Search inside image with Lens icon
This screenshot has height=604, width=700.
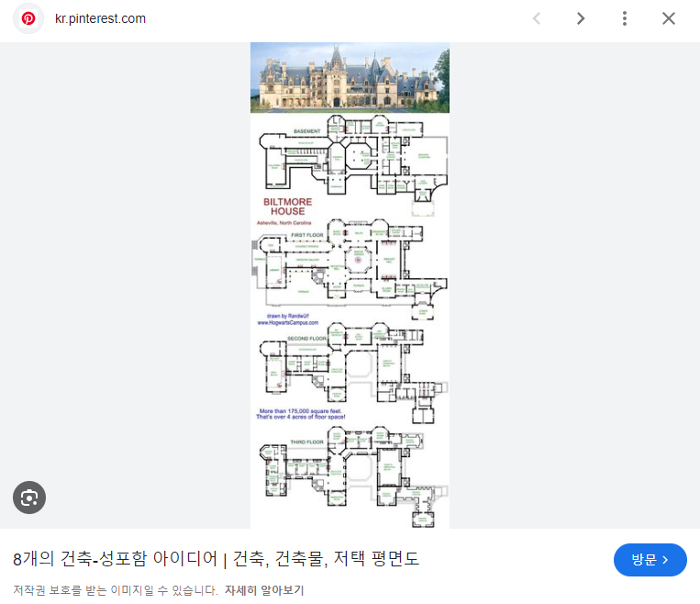29,498
